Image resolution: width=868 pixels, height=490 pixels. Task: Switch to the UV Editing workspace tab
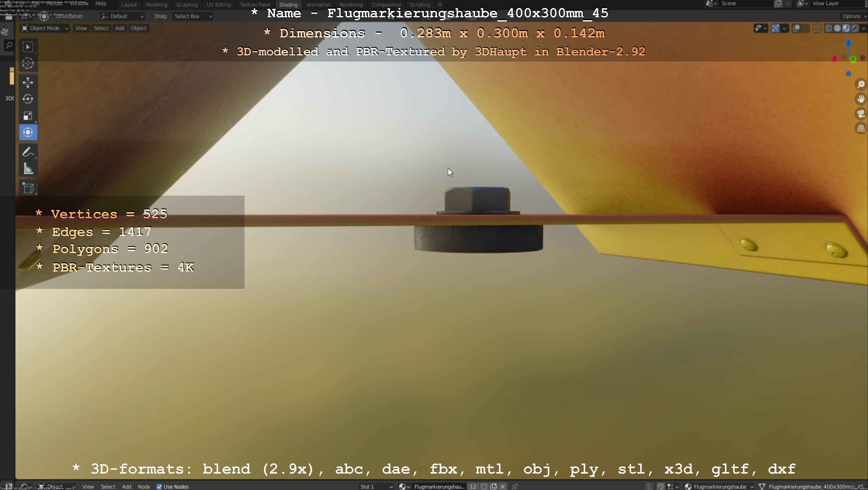pyautogui.click(x=219, y=5)
